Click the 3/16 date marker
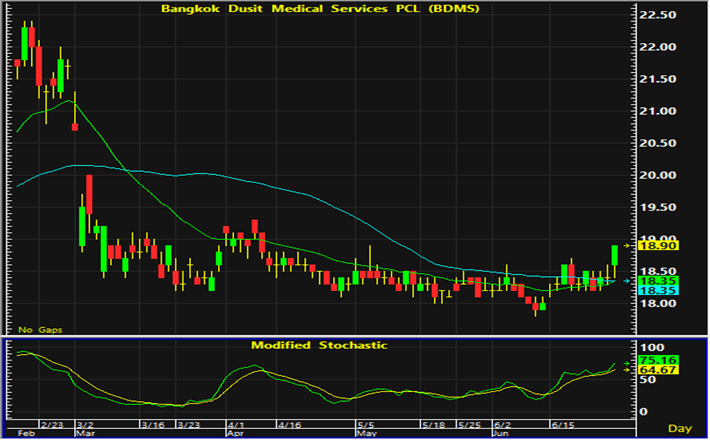The width and height of the screenshot is (710, 440). pyautogui.click(x=153, y=425)
